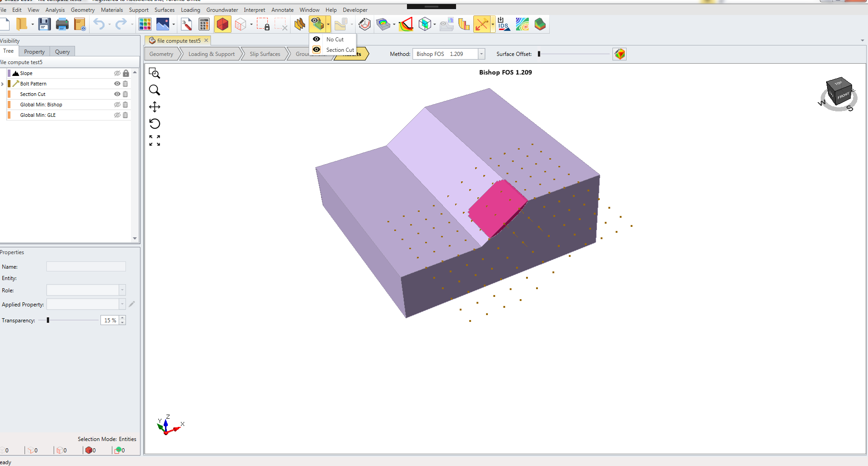Toggle visibility of Slope entity
The image size is (868, 466).
(117, 73)
